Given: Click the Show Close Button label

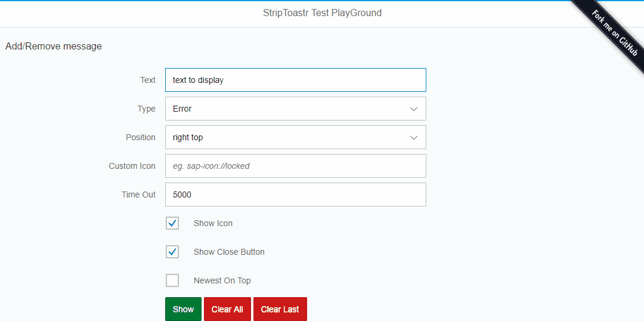Looking at the screenshot, I should 229,252.
